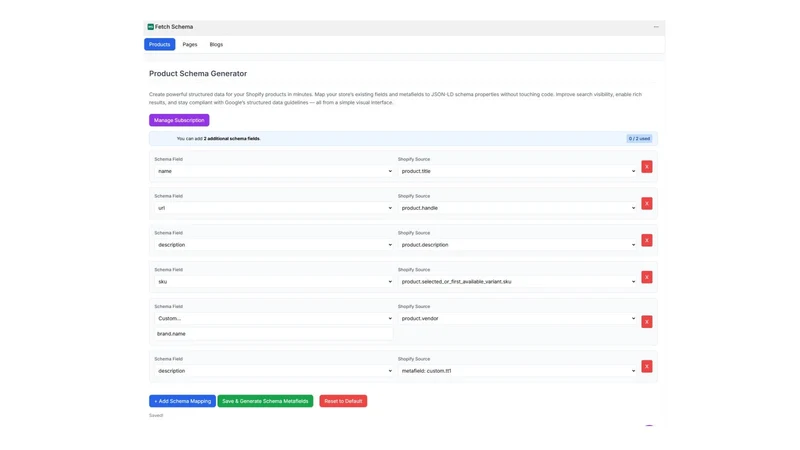Screen dimensions: 800x450
Task: Open the more options menu in the header
Action: (656, 27)
